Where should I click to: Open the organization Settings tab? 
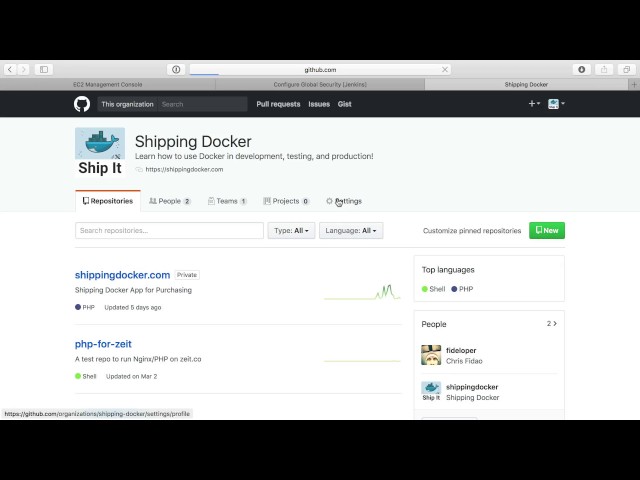pyautogui.click(x=344, y=201)
